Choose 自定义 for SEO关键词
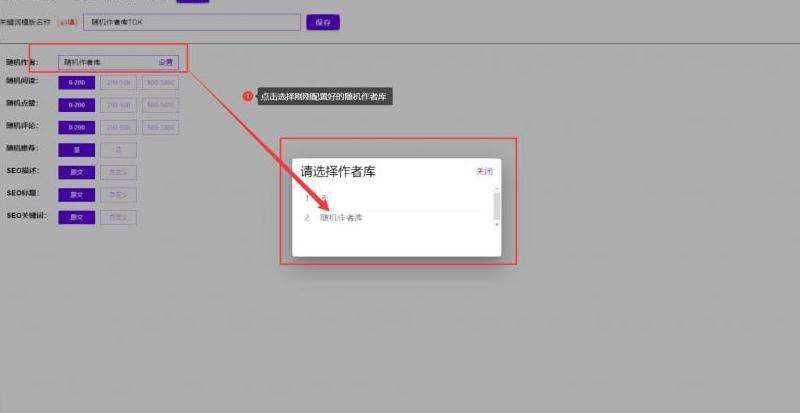The height and width of the screenshot is (413, 800). (118, 216)
